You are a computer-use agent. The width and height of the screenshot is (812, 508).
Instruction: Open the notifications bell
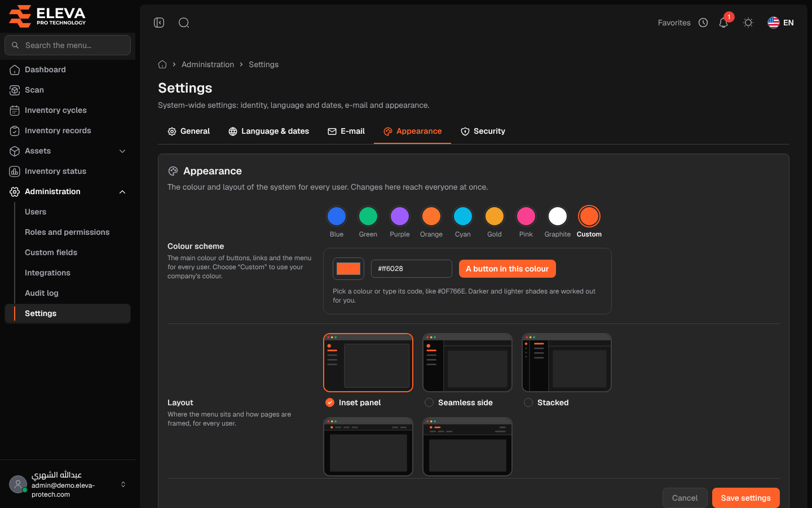point(723,23)
